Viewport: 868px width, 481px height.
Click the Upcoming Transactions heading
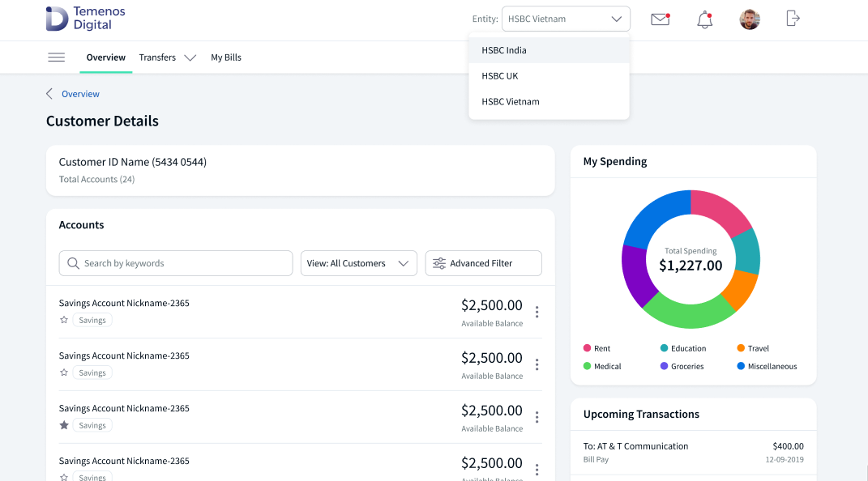tap(641, 414)
